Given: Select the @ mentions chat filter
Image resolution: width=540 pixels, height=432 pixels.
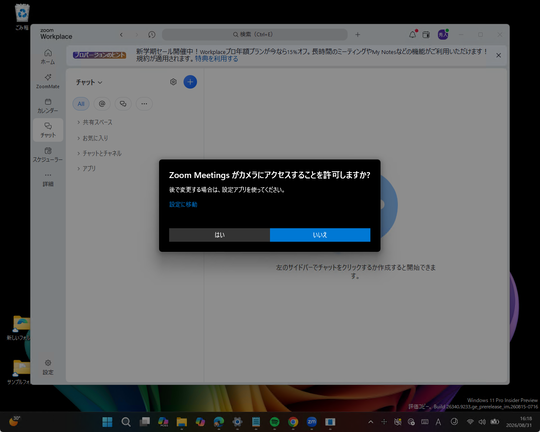Looking at the screenshot, I should 102,104.
